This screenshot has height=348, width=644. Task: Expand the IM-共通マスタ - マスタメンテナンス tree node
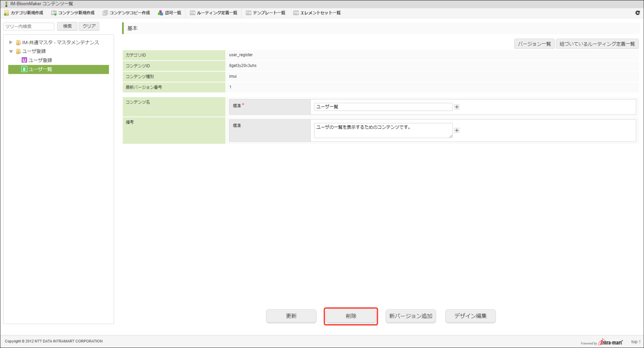(x=11, y=42)
